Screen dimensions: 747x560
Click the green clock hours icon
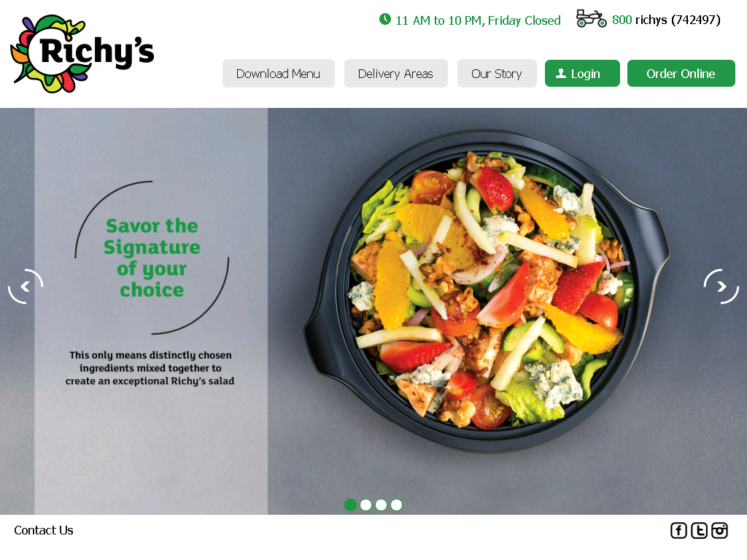click(x=385, y=19)
